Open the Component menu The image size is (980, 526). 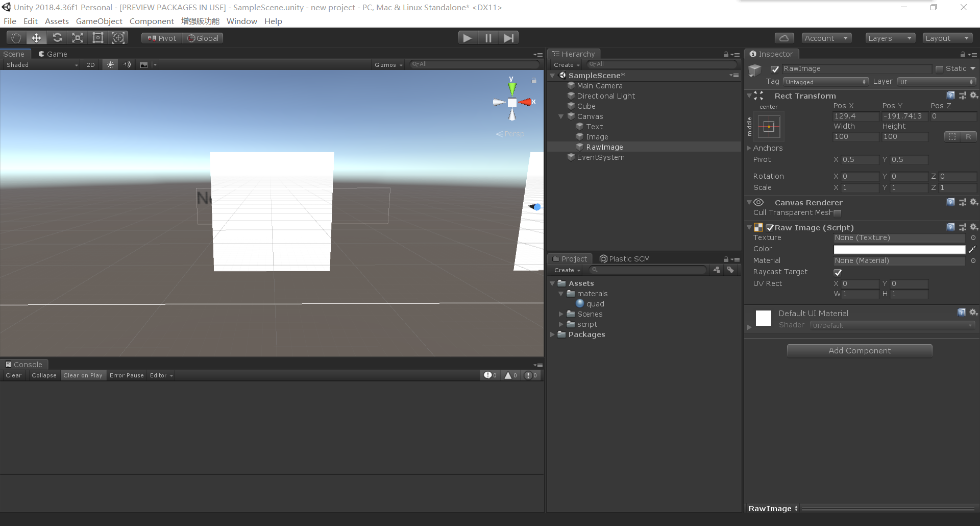152,21
